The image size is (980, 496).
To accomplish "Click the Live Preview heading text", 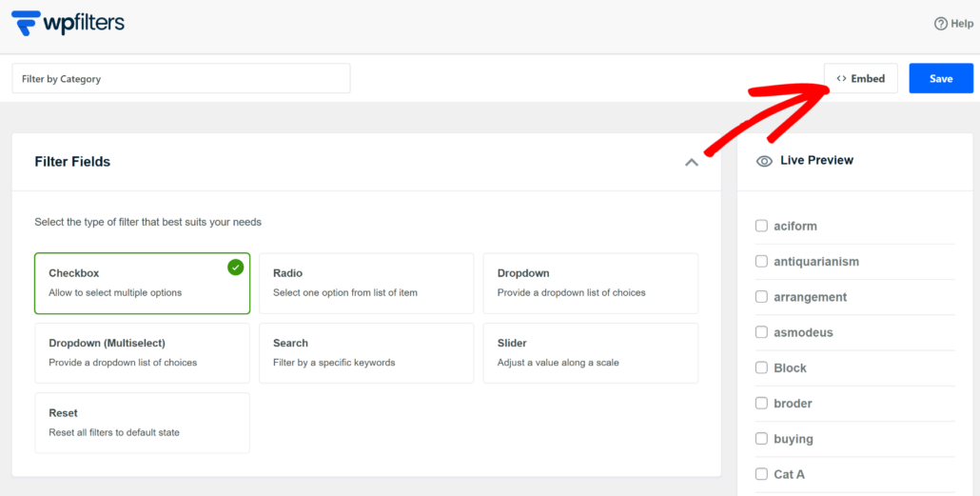I will point(817,160).
